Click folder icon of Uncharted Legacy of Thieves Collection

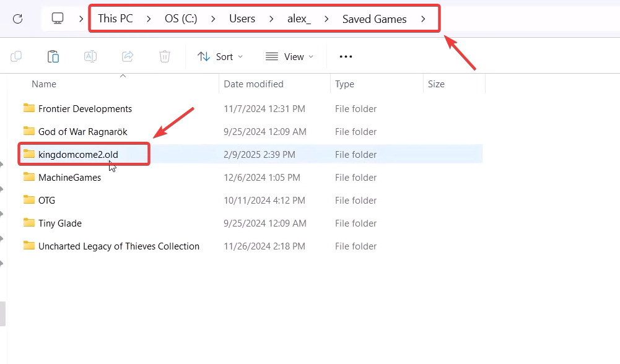29,245
